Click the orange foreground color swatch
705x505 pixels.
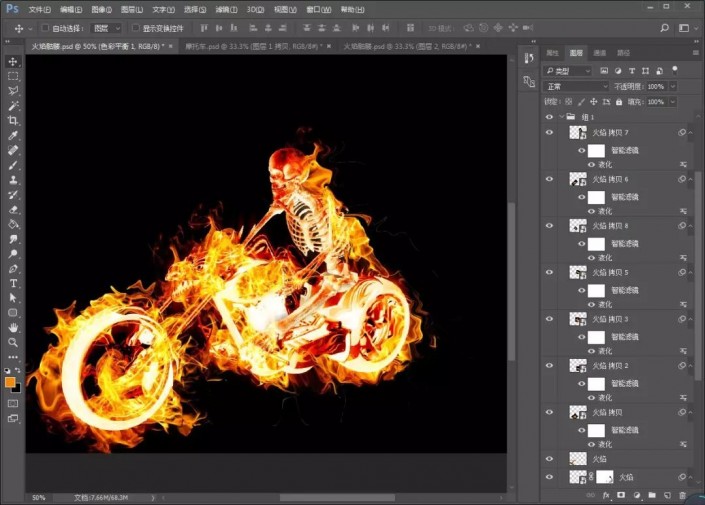[9, 382]
